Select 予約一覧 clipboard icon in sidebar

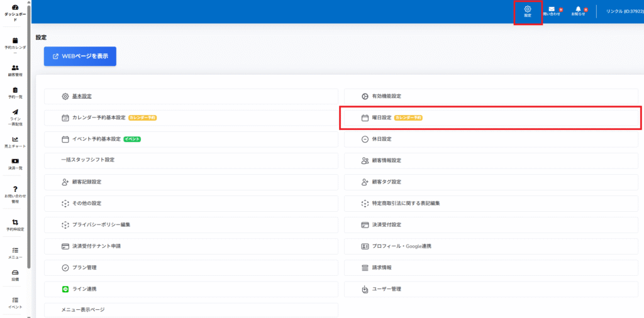(x=15, y=93)
